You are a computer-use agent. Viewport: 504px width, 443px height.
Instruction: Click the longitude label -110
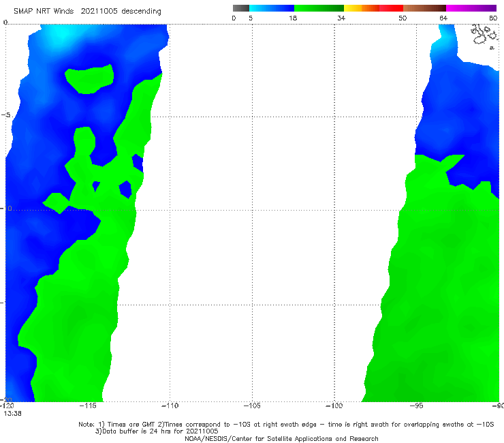tap(170, 406)
